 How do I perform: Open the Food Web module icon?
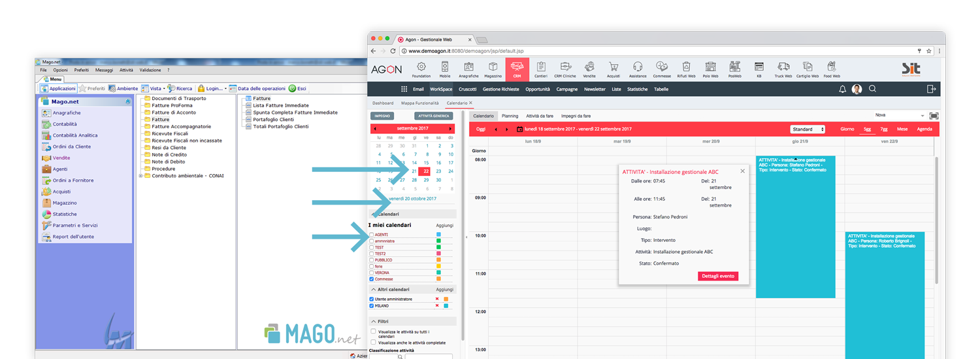tap(831, 69)
